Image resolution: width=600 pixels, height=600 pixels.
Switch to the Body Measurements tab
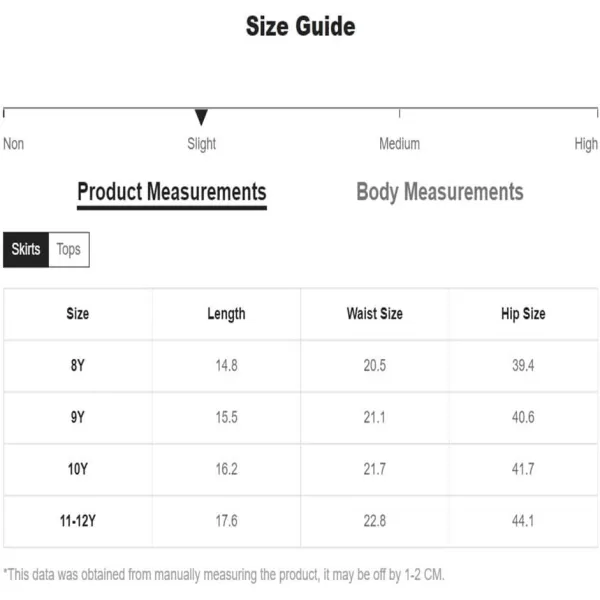[x=440, y=192]
